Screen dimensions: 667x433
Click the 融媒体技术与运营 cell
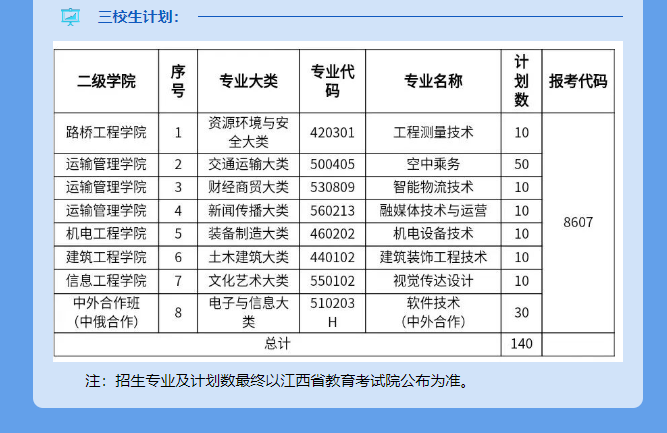pyautogui.click(x=433, y=211)
